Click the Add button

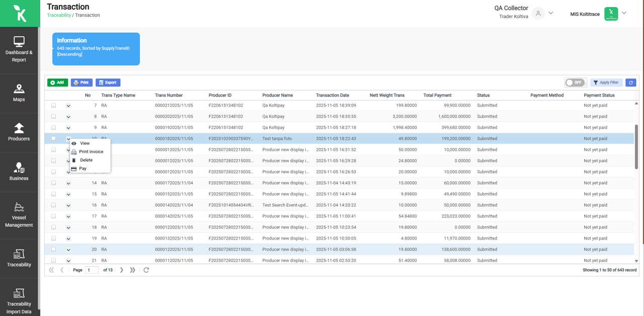pos(57,83)
